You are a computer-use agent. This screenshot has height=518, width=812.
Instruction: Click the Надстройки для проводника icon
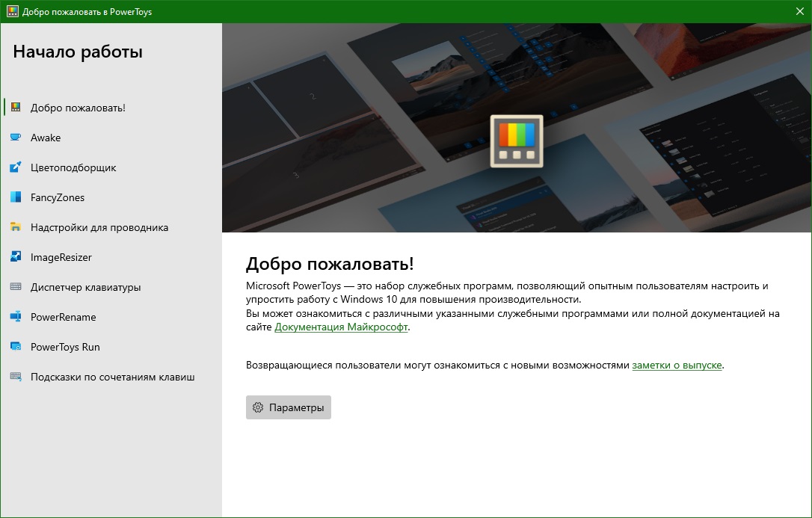point(18,227)
